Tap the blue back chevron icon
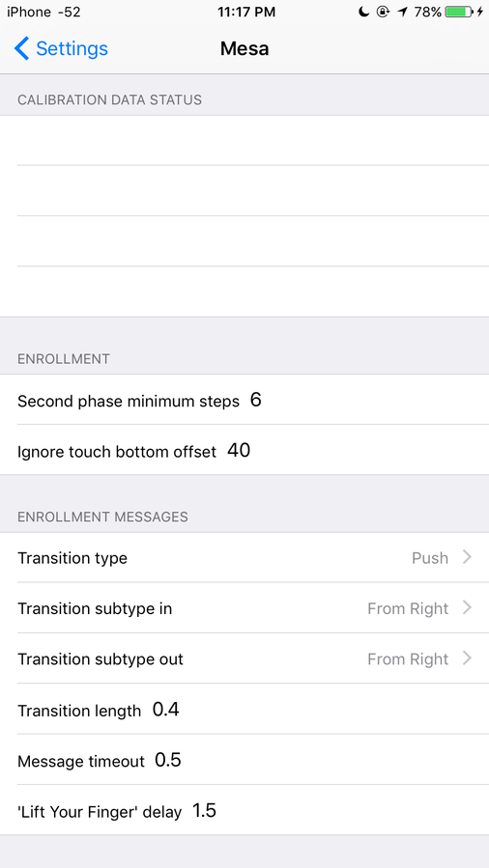Image resolution: width=489 pixels, height=868 pixels. pos(21,48)
